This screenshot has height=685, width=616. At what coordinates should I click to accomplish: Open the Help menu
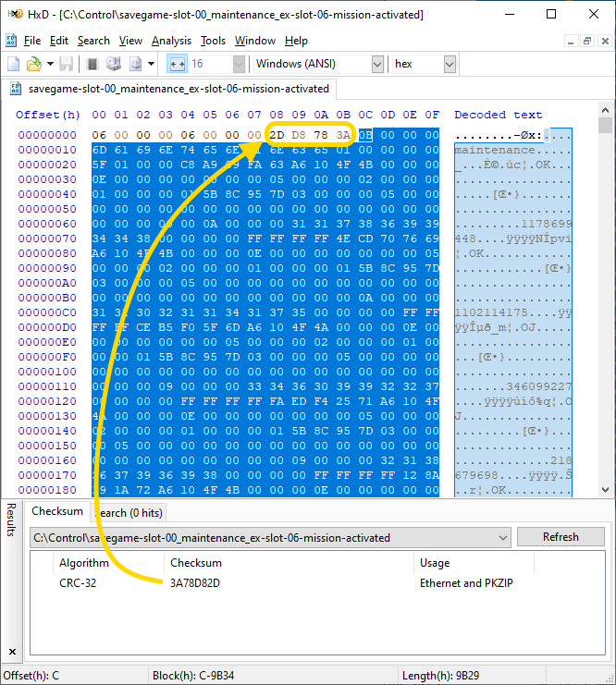(296, 41)
